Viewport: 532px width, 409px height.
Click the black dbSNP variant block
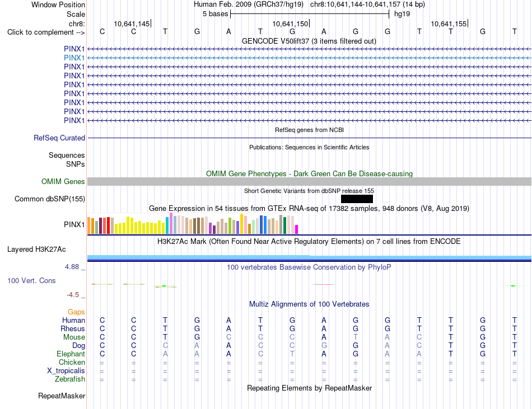click(357, 199)
